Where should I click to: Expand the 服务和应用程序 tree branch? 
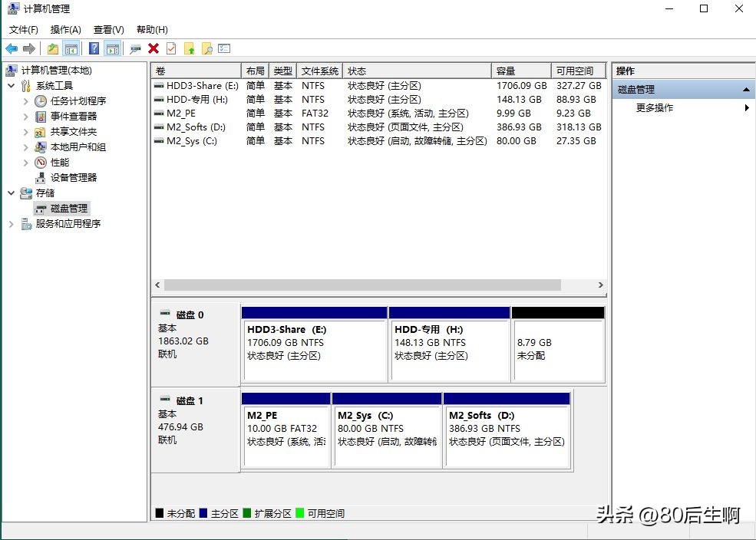click(11, 223)
